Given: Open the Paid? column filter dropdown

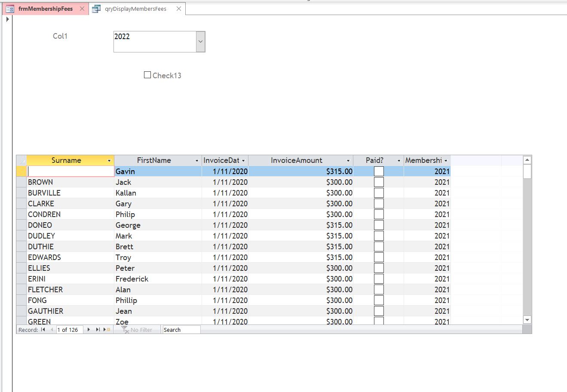Looking at the screenshot, I should [399, 161].
